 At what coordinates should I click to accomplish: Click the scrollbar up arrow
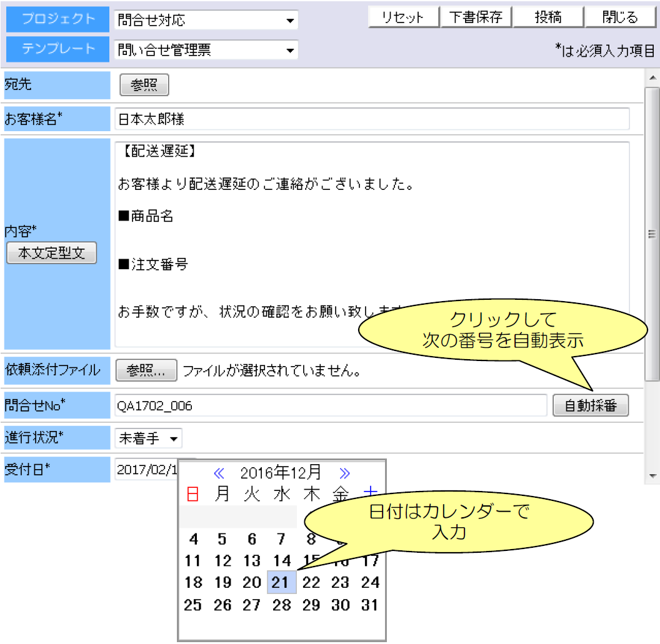pyautogui.click(x=652, y=77)
